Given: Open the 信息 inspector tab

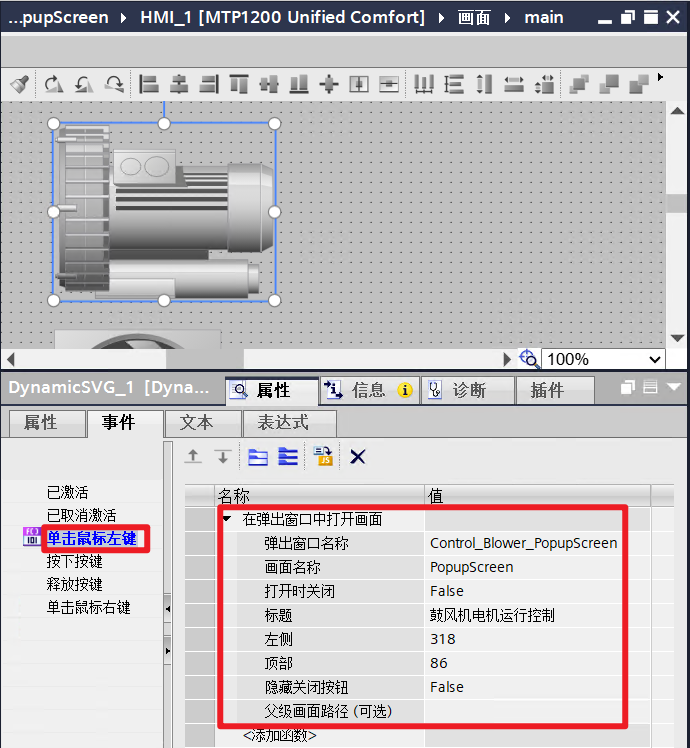Looking at the screenshot, I should click(x=370, y=391).
